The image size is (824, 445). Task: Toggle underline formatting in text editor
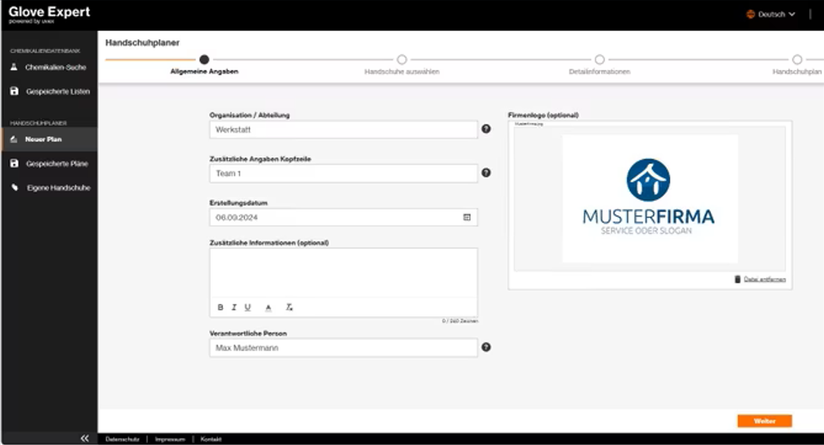tap(248, 307)
